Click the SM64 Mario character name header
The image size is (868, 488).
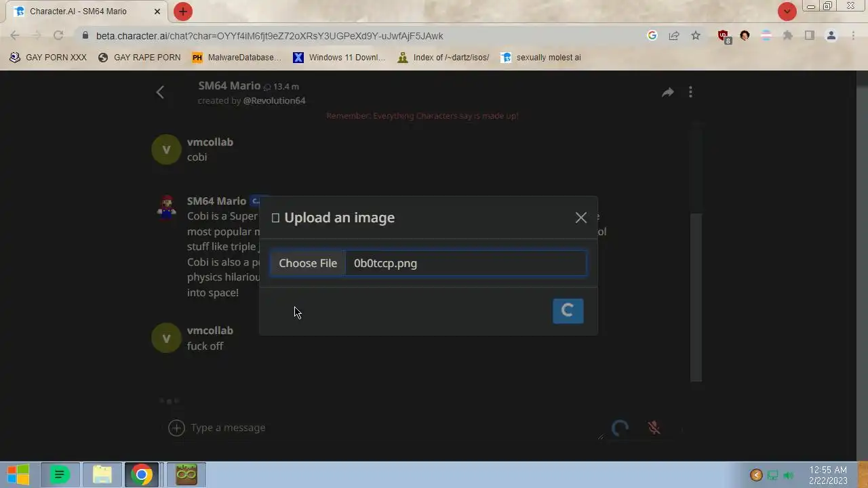click(x=229, y=85)
